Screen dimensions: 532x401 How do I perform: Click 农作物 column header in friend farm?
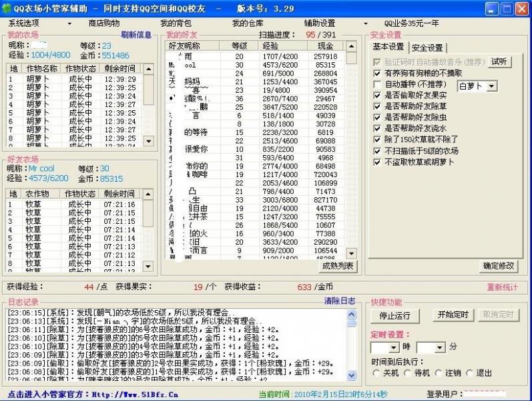(x=41, y=194)
